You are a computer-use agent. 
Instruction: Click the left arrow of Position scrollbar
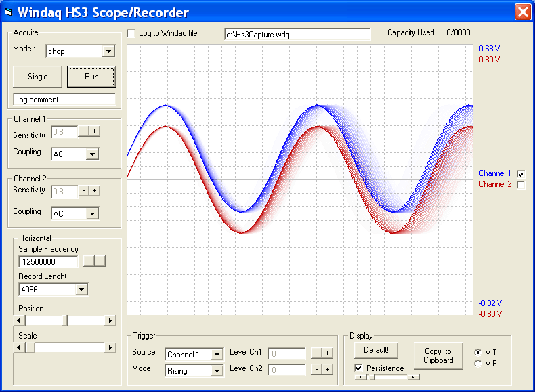19,320
